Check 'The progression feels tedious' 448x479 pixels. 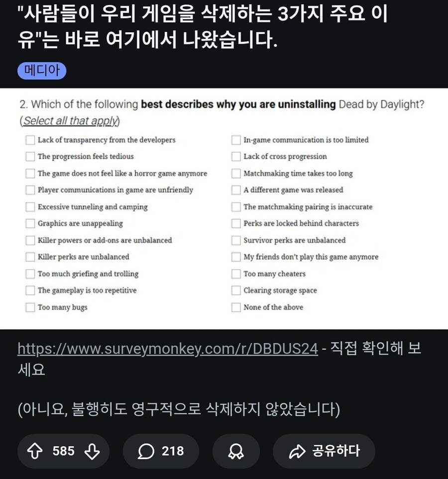[30, 157]
